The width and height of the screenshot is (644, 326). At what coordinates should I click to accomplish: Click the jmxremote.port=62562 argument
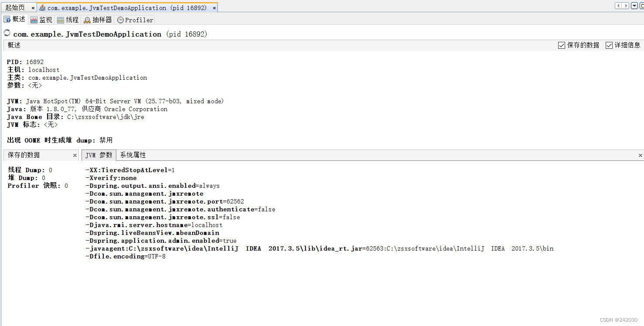click(165, 201)
